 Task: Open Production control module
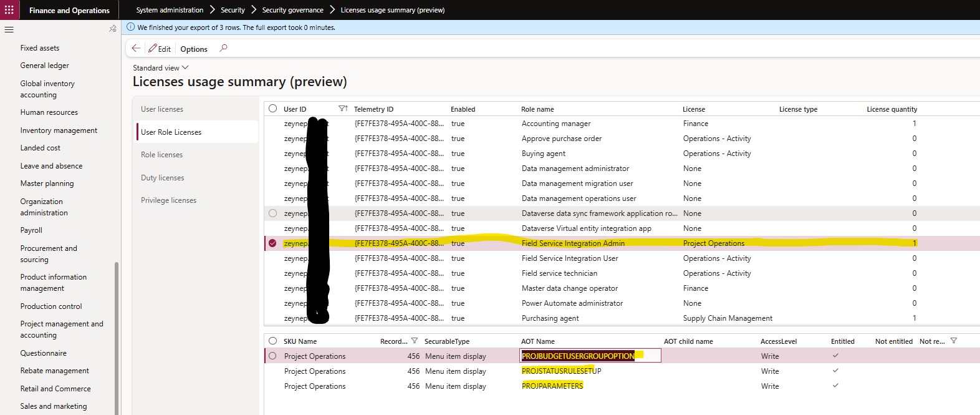tap(51, 306)
